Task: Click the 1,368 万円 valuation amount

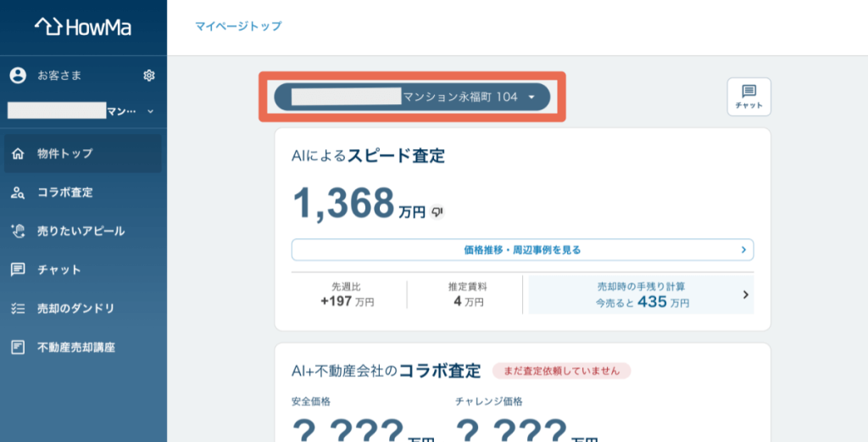Action: [x=359, y=204]
